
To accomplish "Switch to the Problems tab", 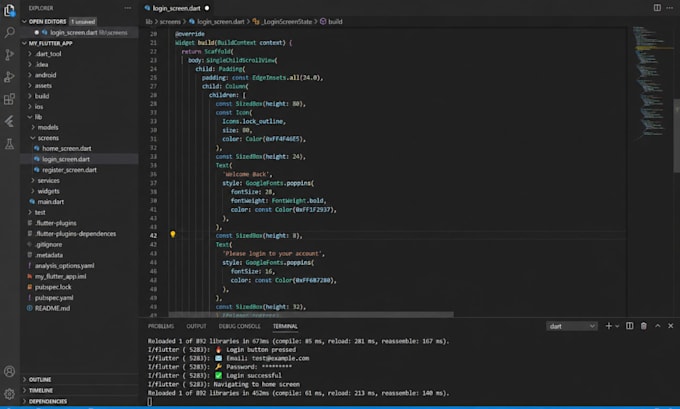I will click(160, 326).
